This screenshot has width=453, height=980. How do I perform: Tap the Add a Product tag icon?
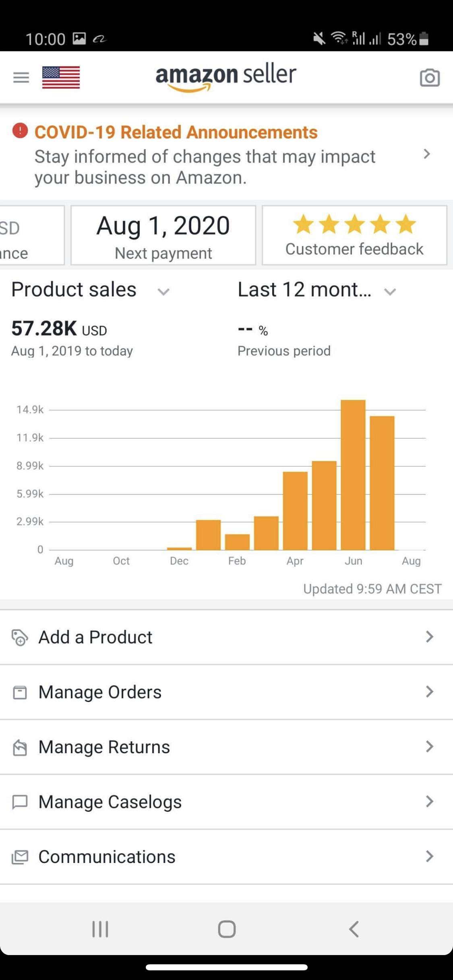[20, 637]
